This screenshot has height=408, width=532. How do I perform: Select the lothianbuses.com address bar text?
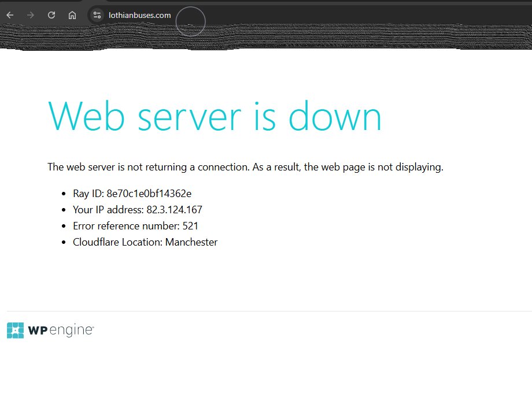click(x=140, y=15)
